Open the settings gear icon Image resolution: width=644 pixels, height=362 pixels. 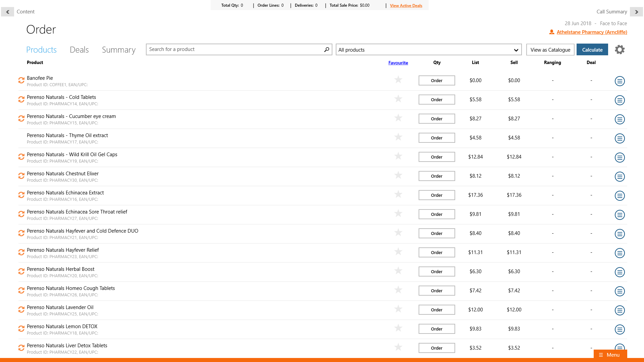(x=620, y=50)
